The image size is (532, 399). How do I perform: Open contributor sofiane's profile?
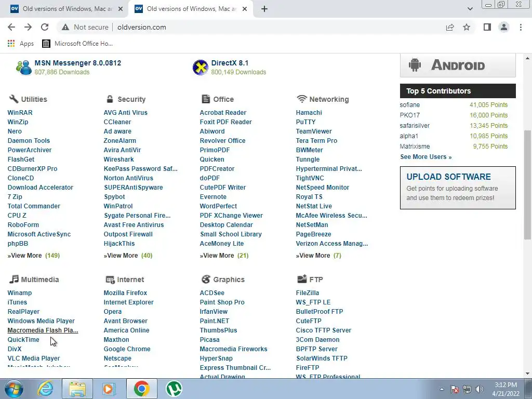(x=410, y=105)
